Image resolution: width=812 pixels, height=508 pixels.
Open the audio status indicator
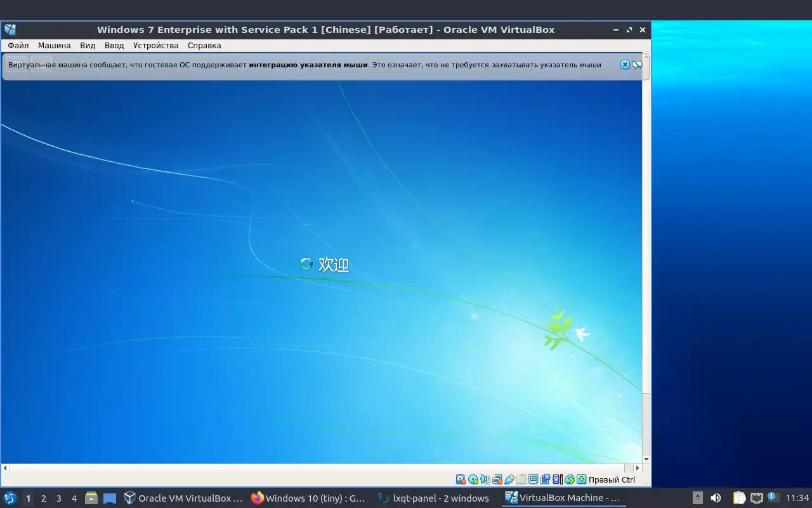pos(485,479)
